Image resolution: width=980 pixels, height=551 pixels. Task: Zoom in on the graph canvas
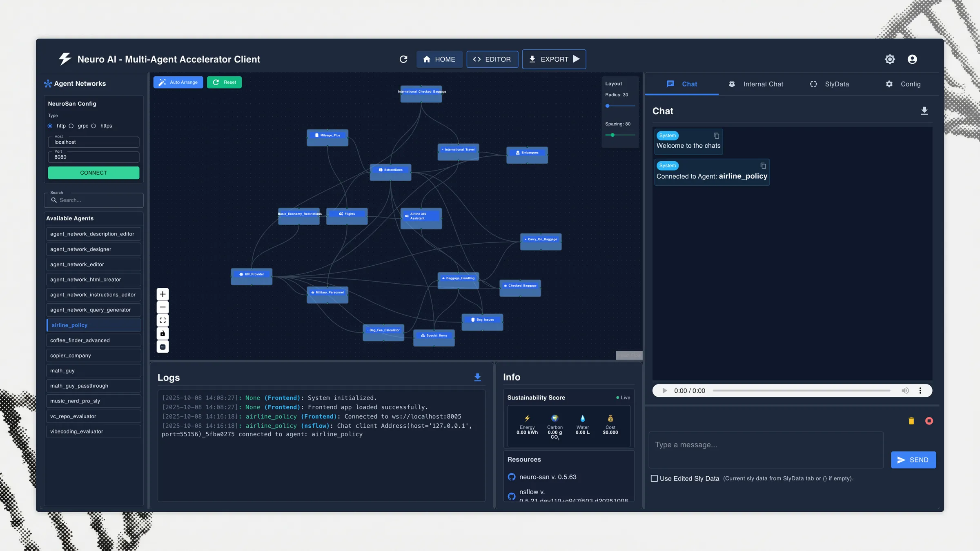(163, 294)
